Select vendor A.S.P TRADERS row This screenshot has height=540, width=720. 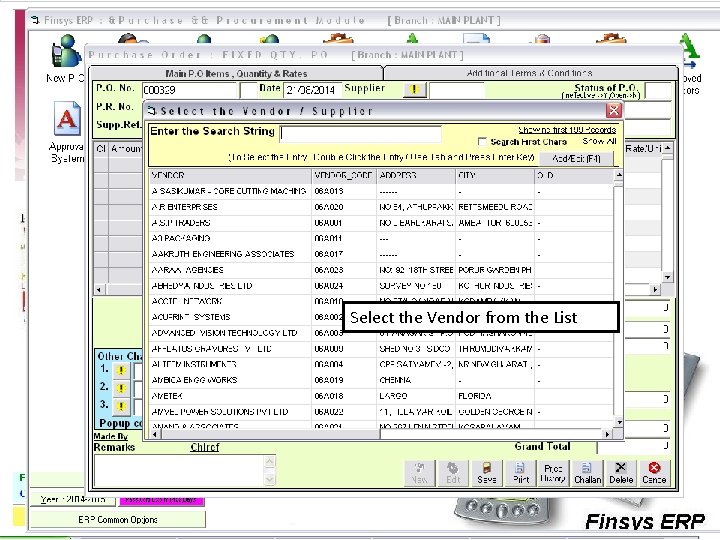[381, 223]
